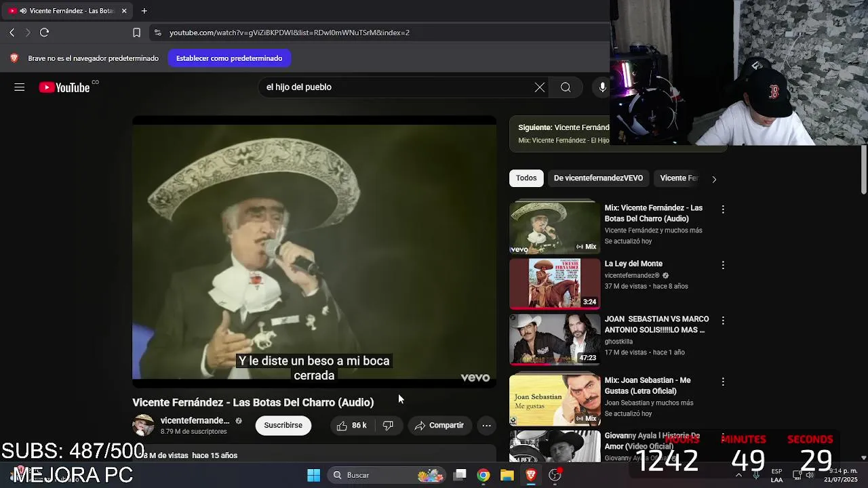Start voice search with the microphone
The height and width of the screenshot is (488, 868).
click(602, 87)
